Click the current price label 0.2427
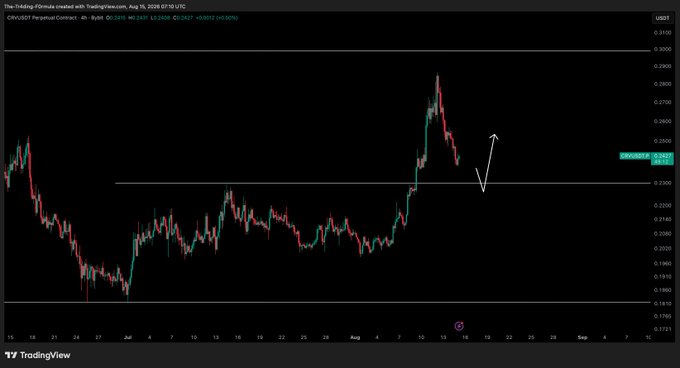The width and height of the screenshot is (680, 368). [662, 156]
